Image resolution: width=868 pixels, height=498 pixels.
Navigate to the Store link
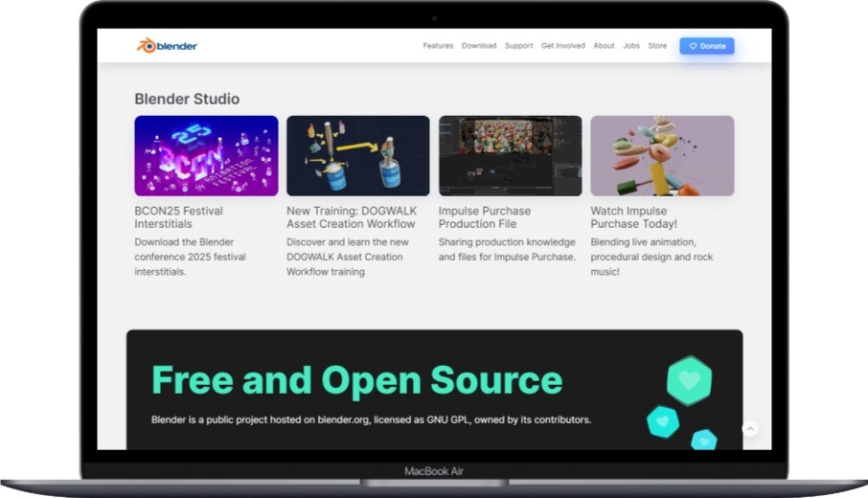657,46
